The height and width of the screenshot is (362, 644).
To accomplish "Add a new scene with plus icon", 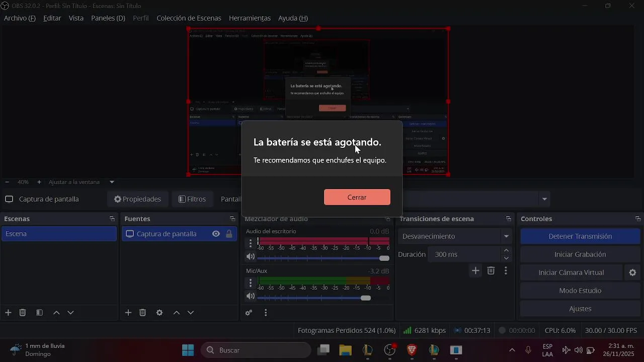I will pyautogui.click(x=8, y=313).
